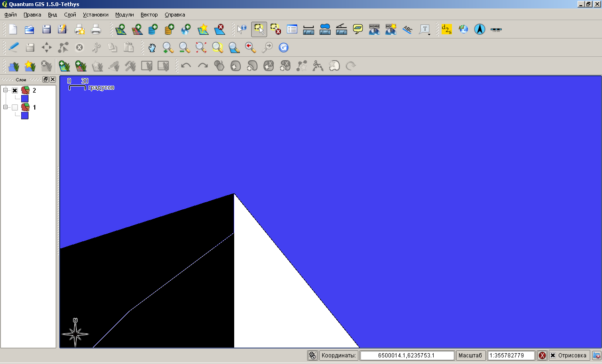Click the Масштаб scale input field
The image size is (602, 364).
point(511,356)
